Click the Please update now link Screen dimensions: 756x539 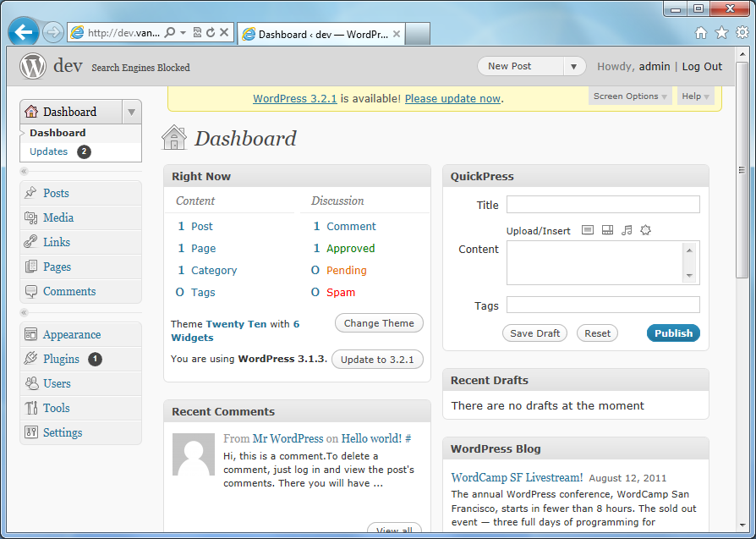pyautogui.click(x=452, y=98)
